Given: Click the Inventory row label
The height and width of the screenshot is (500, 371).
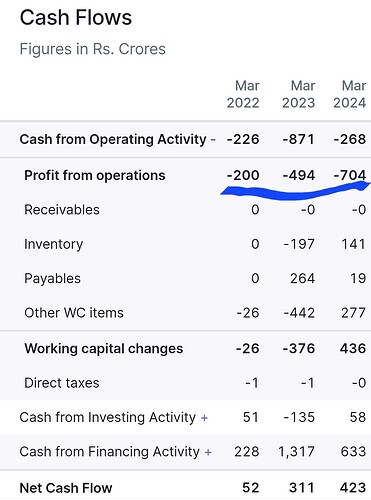Looking at the screenshot, I should tap(53, 244).
